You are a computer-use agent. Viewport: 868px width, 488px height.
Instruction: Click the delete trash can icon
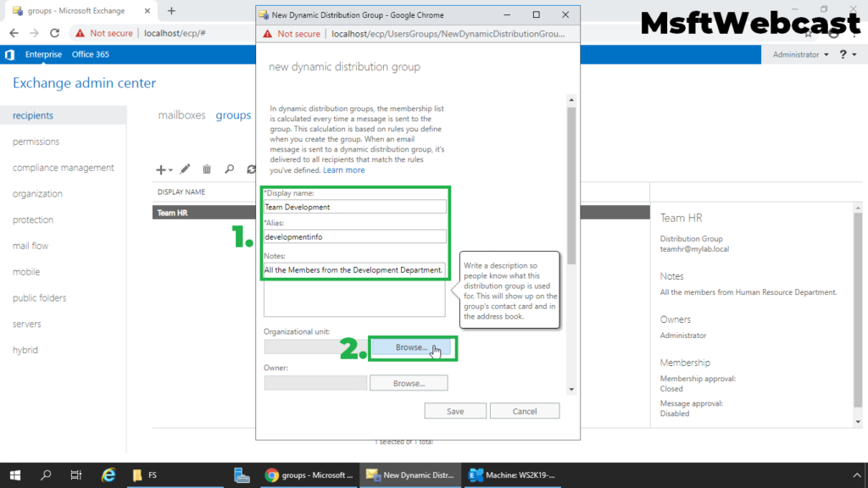click(x=207, y=169)
